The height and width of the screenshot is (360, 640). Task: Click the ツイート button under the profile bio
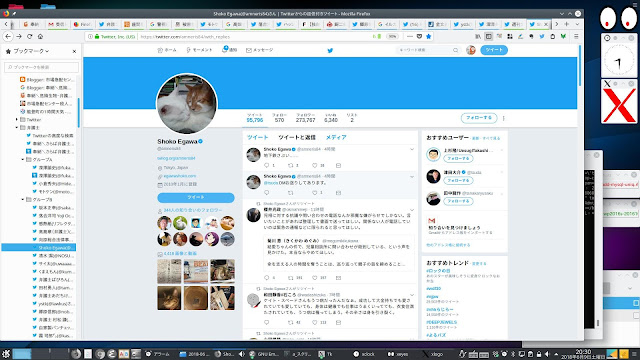click(196, 198)
